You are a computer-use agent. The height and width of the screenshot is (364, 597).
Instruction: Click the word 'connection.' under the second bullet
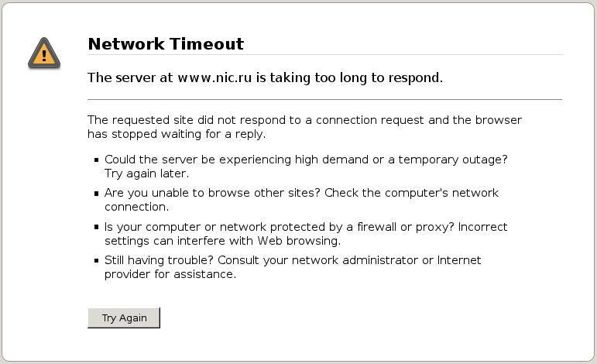coord(137,207)
